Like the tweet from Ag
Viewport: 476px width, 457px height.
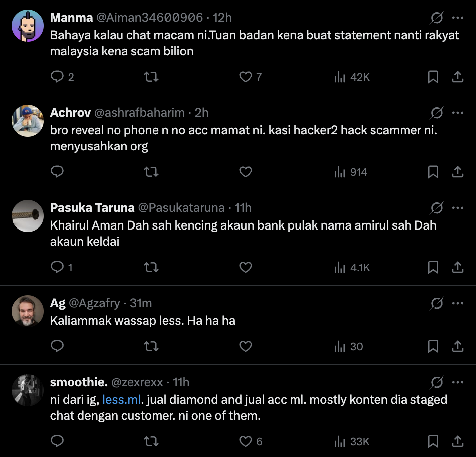coord(245,346)
